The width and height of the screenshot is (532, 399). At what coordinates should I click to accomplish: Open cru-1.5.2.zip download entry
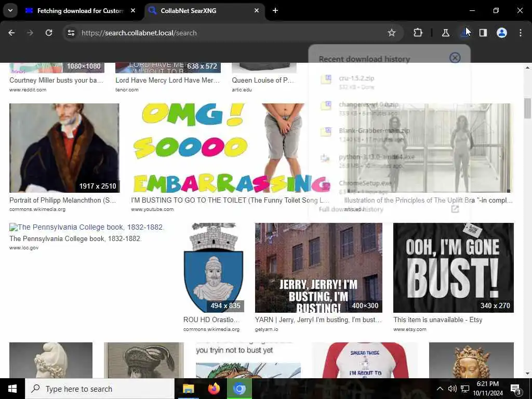389,83
